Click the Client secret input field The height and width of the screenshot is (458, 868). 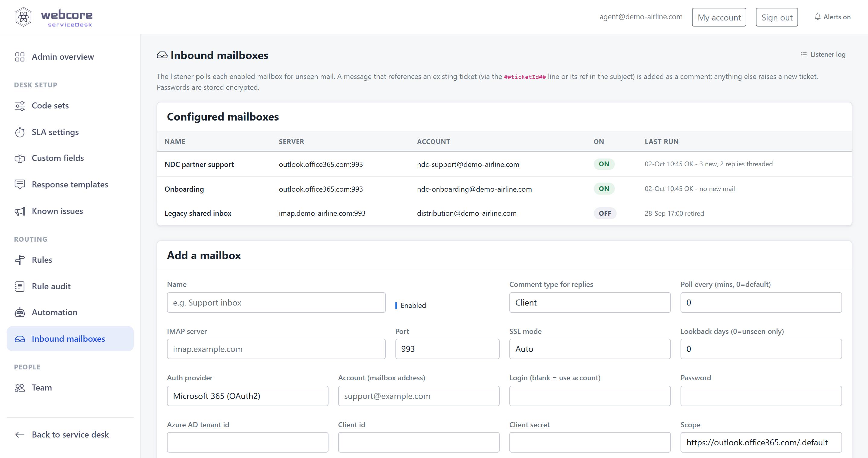[x=590, y=443]
